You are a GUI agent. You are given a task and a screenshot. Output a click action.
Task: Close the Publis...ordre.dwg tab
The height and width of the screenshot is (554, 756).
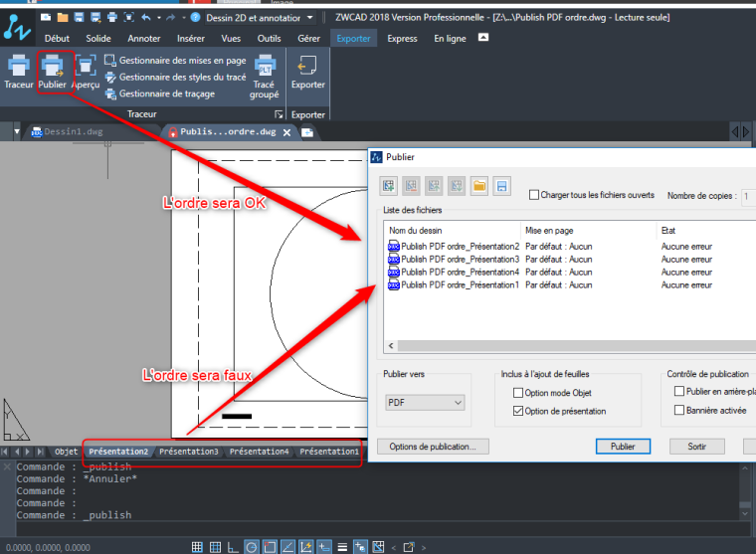coord(286,132)
